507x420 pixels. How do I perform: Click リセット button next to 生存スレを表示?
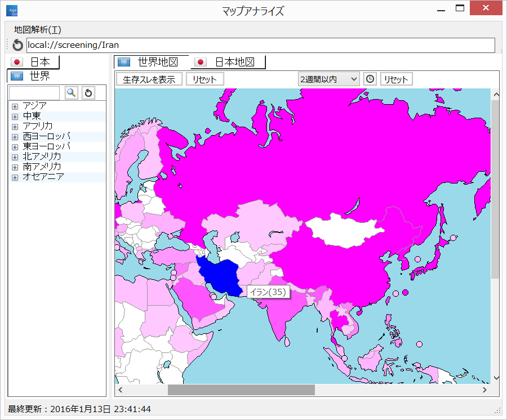(x=204, y=79)
